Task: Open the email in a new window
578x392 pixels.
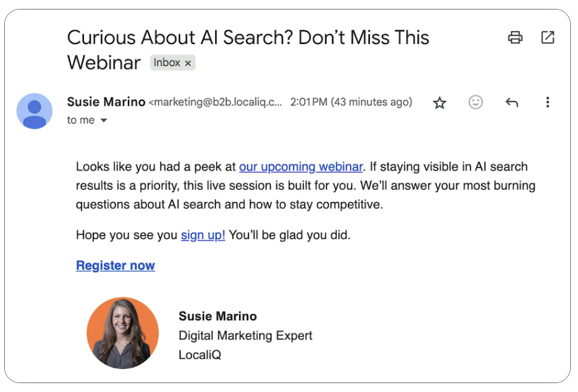Action: click(x=548, y=37)
